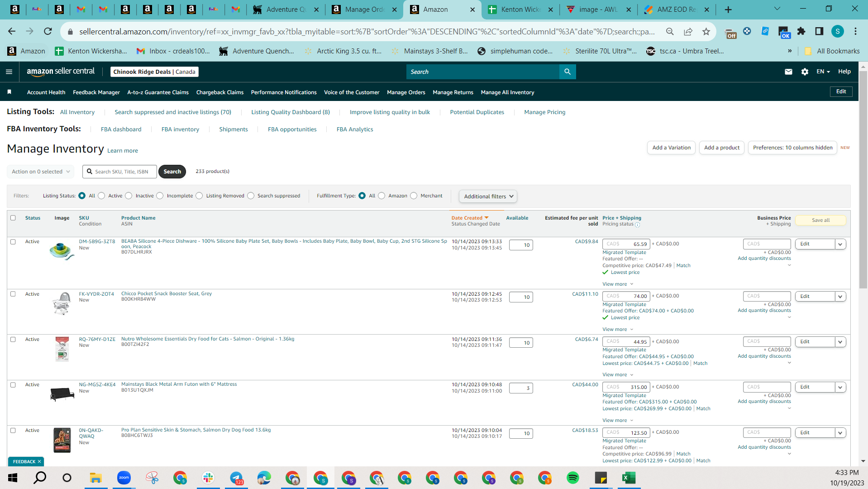Viewport: 868px width, 489px height.
Task: Switch to the Manage Orders browser tab
Action: 365,10
